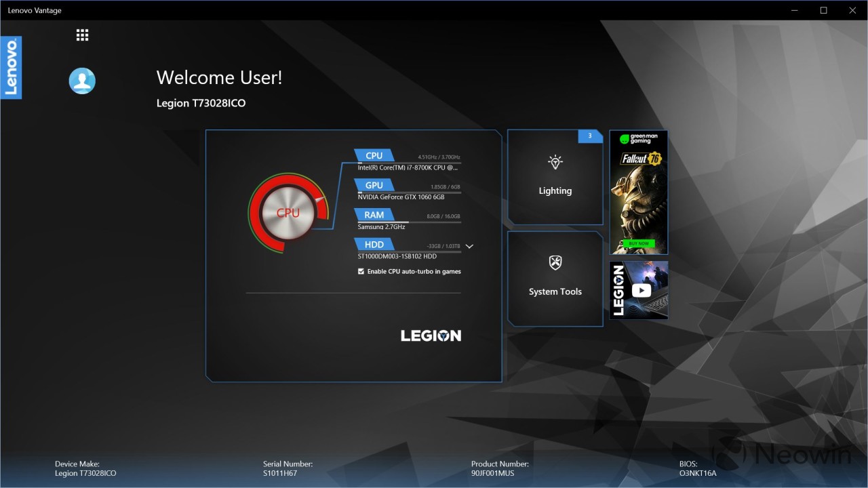The height and width of the screenshot is (488, 868).
Task: Disable CPU auto-turbo in games checkbox
Action: (361, 272)
